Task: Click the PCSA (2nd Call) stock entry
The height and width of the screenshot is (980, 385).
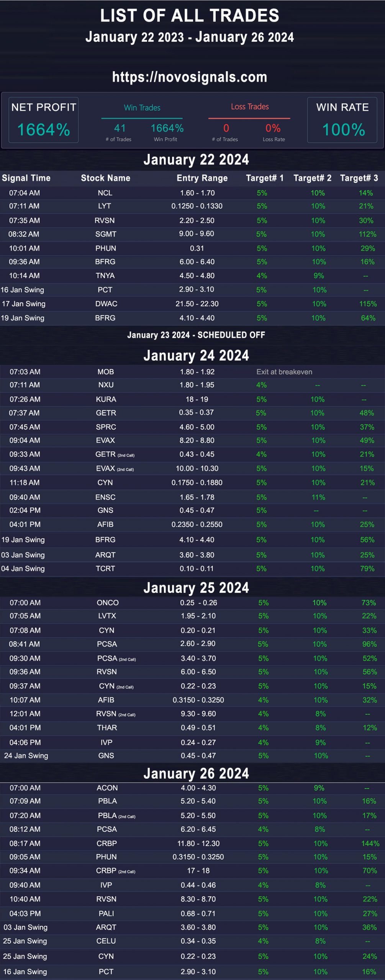Action: click(x=116, y=658)
